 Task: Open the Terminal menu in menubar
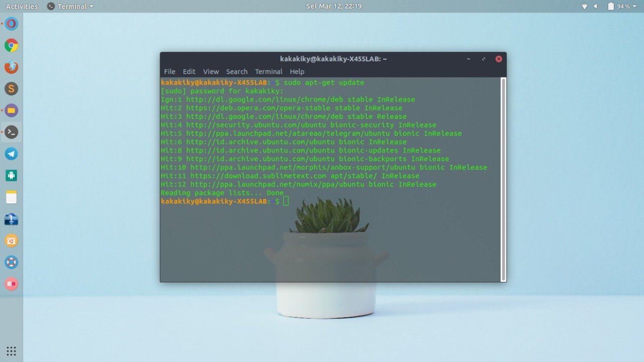269,71
